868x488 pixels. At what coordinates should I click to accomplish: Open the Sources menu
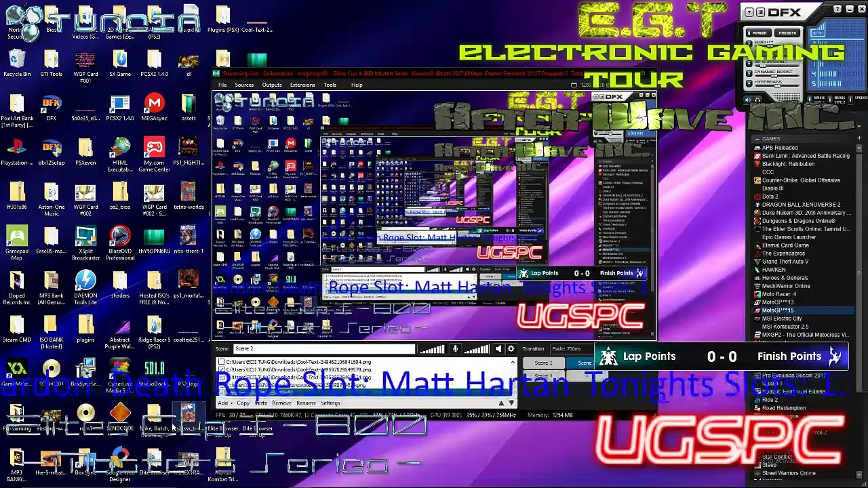point(244,85)
